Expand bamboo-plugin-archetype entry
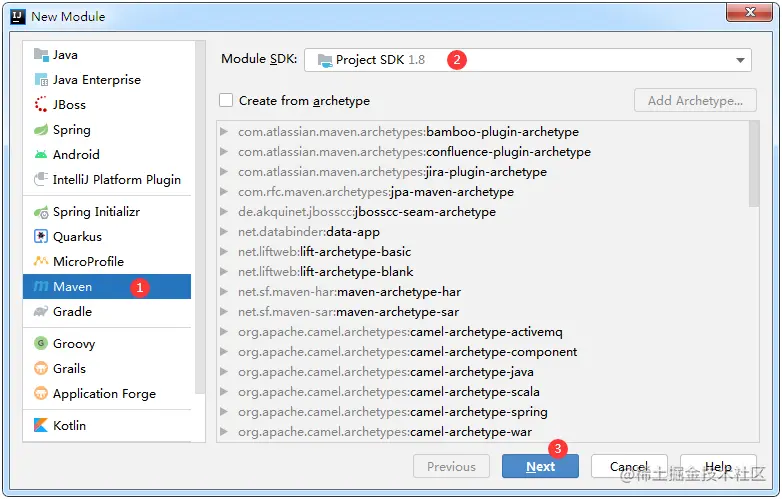782x499 pixels. click(x=224, y=132)
